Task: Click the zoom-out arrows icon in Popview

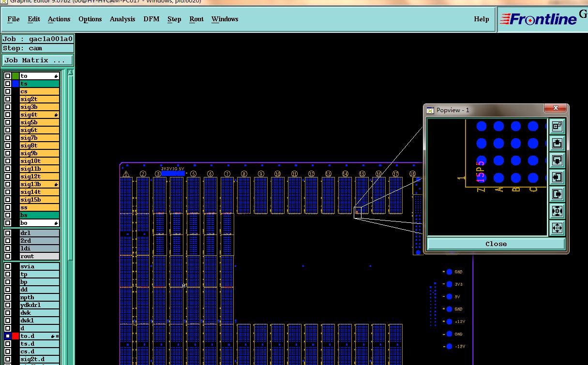Action: pyautogui.click(x=557, y=228)
